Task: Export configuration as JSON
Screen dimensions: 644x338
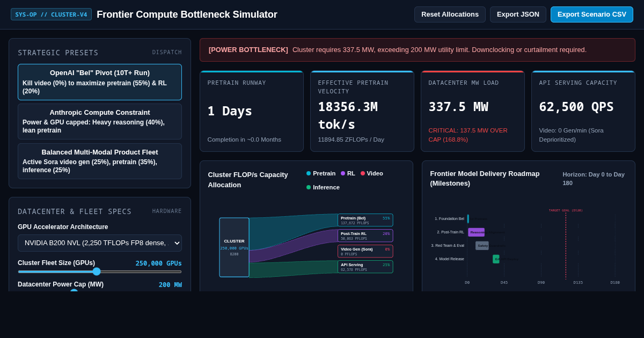Action: pos(518,14)
